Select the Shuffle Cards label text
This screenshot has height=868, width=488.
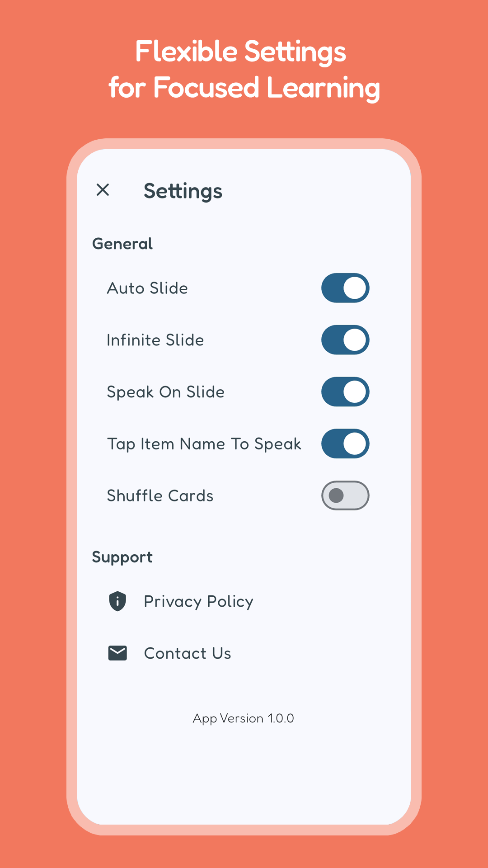coord(160,496)
